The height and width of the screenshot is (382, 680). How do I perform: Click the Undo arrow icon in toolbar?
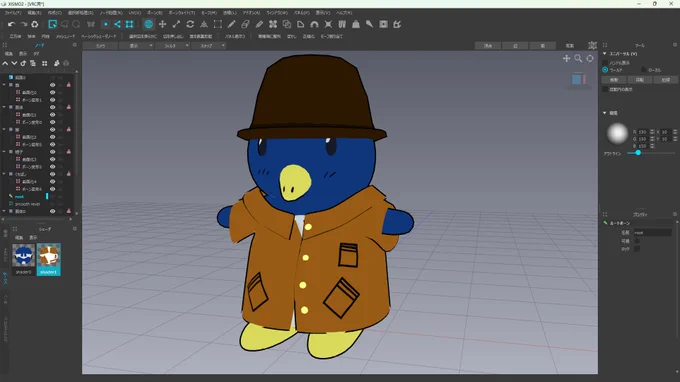[12, 24]
